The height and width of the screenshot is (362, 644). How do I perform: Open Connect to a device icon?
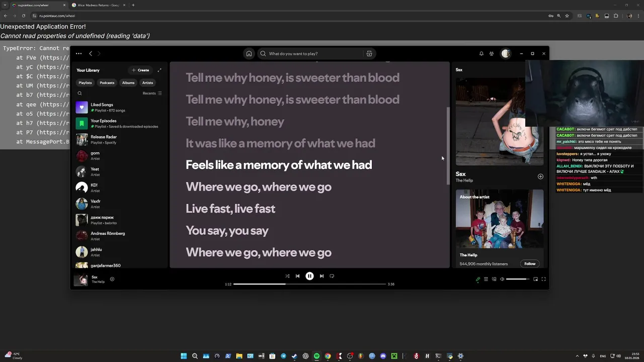tap(494, 279)
